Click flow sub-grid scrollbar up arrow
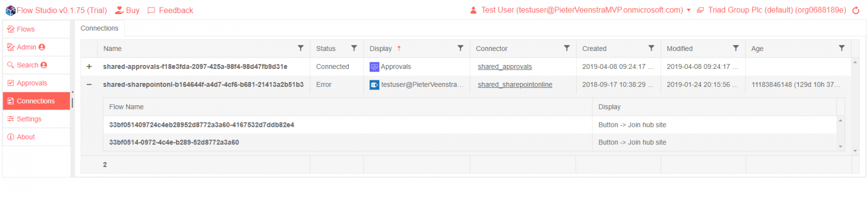Viewport: 868px width, 198px height. coord(841,120)
